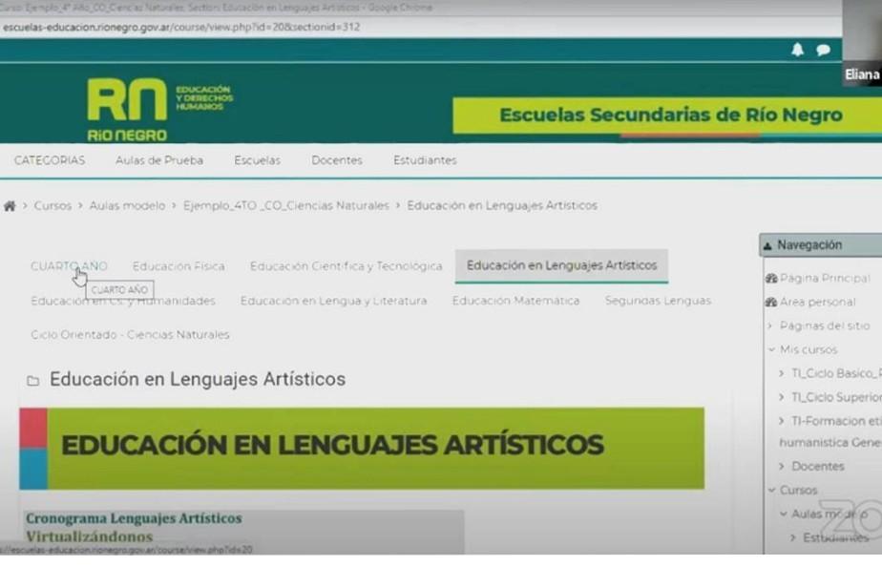Click the browser address bar URL
This screenshot has height=588, width=882.
coord(181,27)
